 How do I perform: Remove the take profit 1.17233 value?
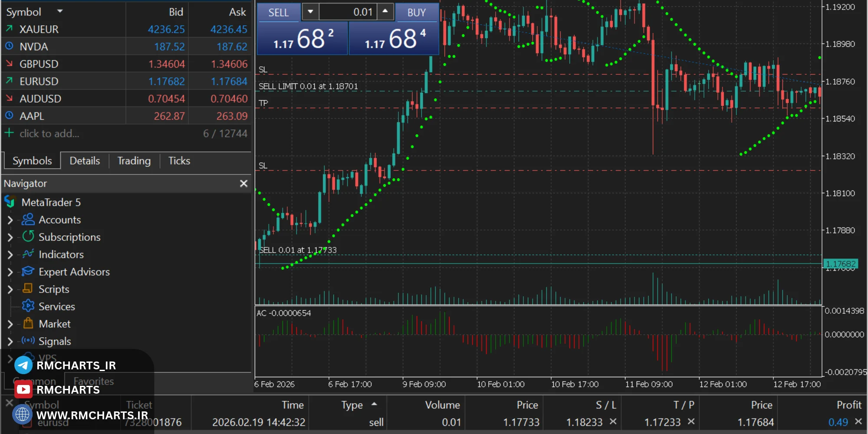point(691,421)
